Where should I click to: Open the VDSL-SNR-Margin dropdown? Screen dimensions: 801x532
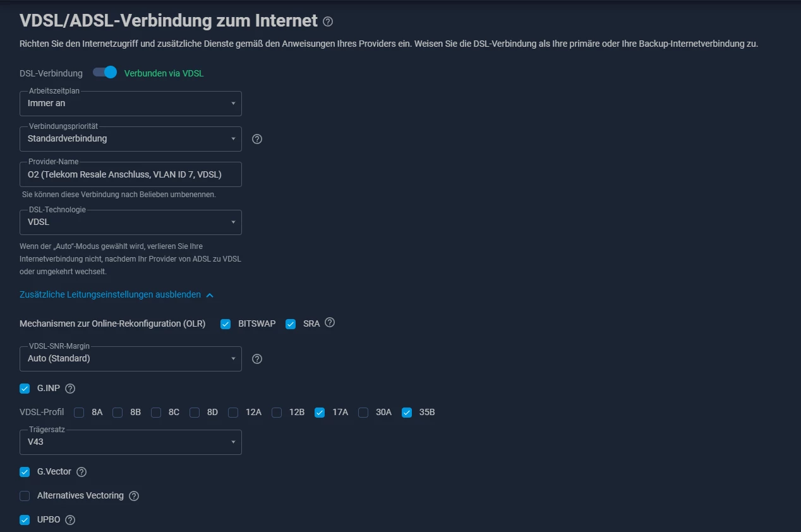[x=130, y=359]
